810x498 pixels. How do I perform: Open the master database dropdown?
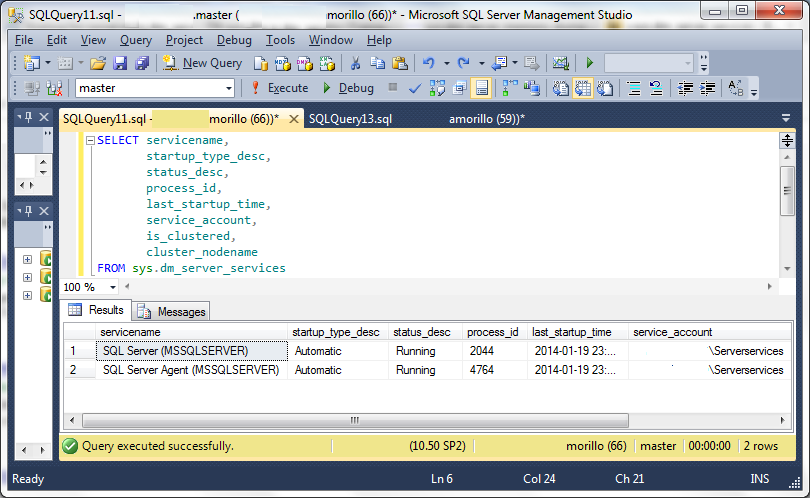(228, 88)
